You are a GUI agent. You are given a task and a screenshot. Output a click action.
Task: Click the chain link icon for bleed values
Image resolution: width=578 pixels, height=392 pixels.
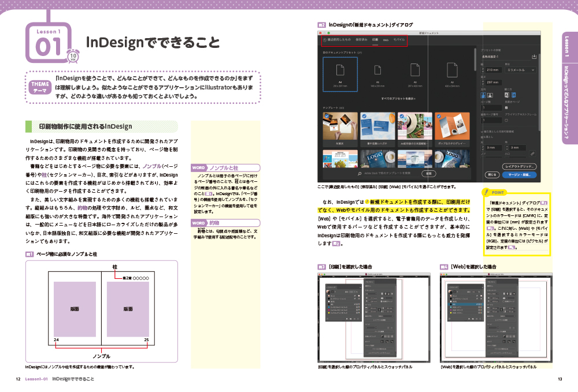(533, 152)
